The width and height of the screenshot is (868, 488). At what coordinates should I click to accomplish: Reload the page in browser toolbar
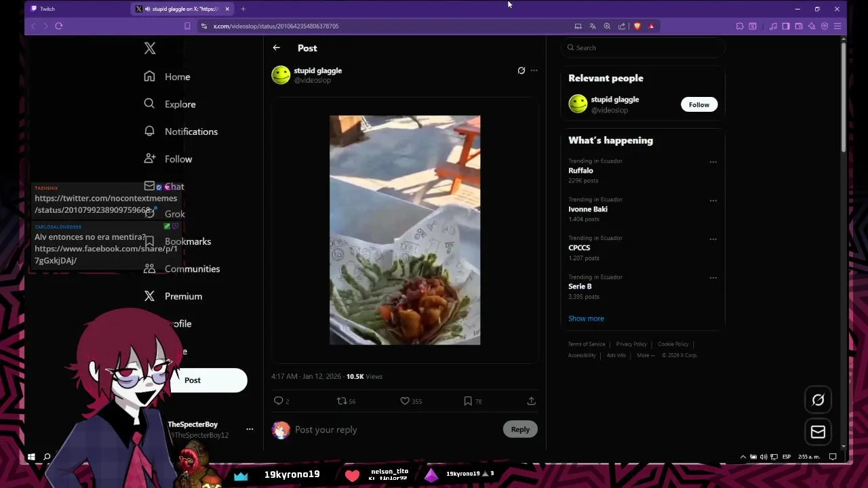(59, 26)
